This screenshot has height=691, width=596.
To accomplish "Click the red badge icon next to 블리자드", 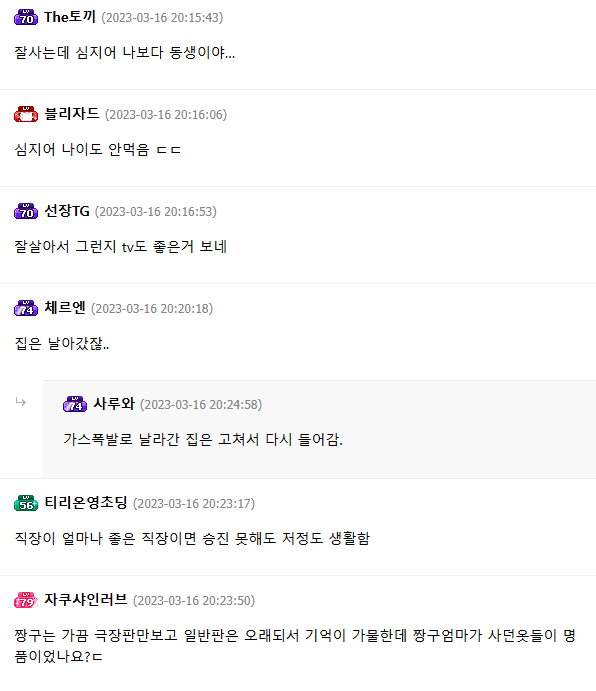I will click(26, 115).
